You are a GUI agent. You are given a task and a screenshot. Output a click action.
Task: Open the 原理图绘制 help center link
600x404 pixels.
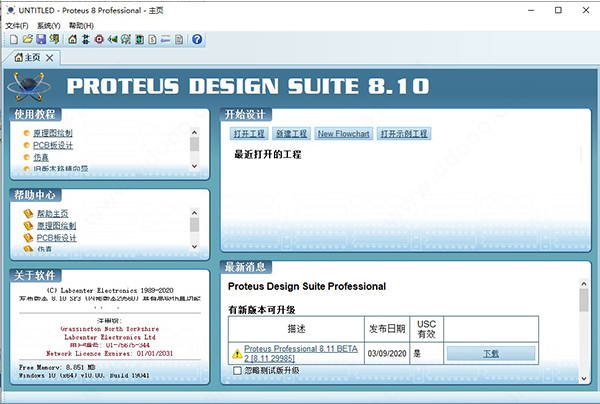(x=56, y=226)
